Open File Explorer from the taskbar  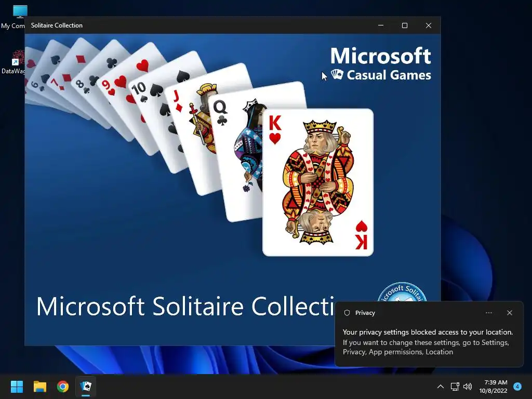39,387
